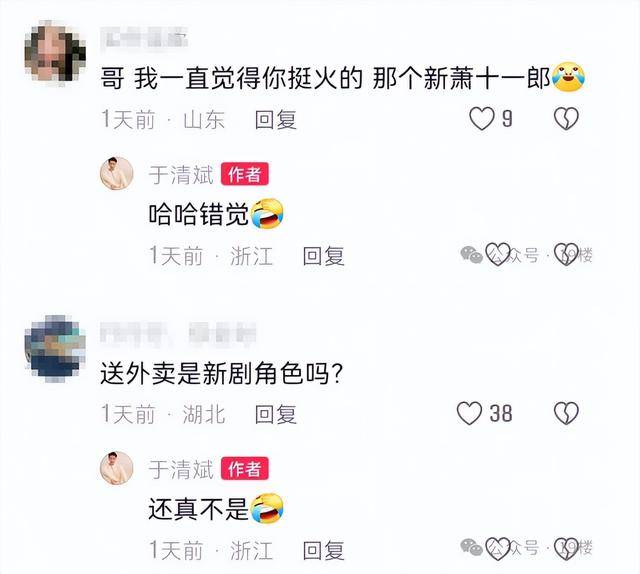The height and width of the screenshot is (574, 640).
Task: Reply to the comment from 湖北
Action: pos(276,414)
